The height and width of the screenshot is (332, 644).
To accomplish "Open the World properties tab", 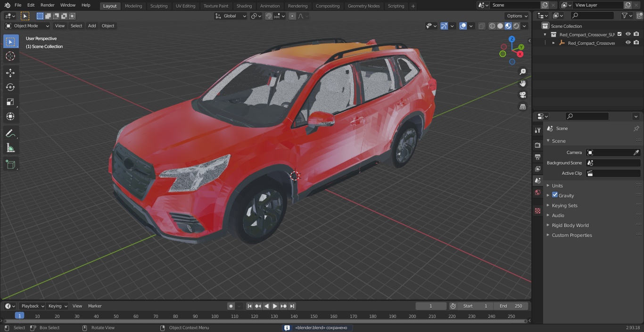I will [x=537, y=192].
